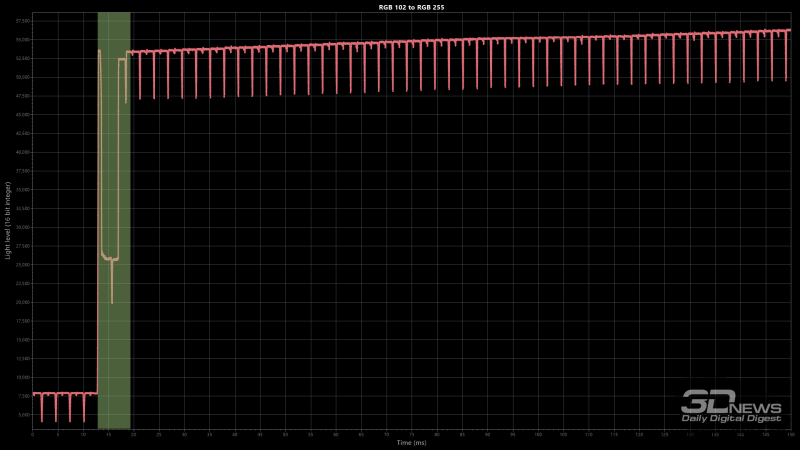The width and height of the screenshot is (800, 450).
Task: Click the 'Light level (16 bit integer)' y-axis label
Action: (9, 222)
